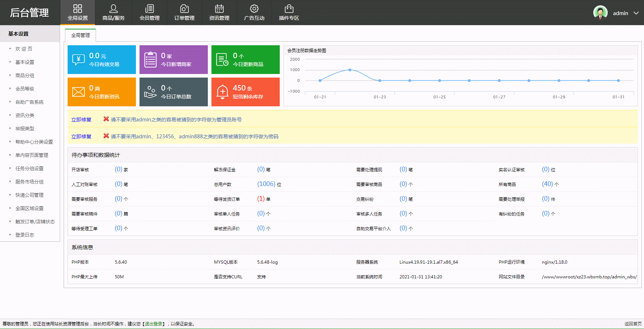The image size is (644, 329).
Task: Click the yen speech-bubble icon on 今日有效交易 card
Action: (x=78, y=60)
